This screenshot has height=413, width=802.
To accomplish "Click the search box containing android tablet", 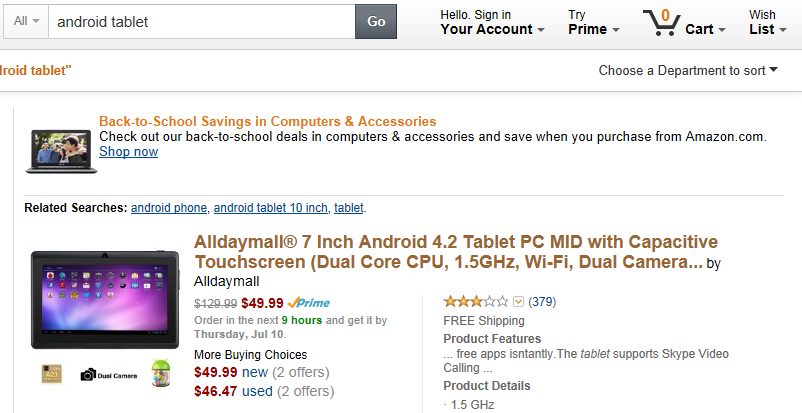I will point(201,21).
